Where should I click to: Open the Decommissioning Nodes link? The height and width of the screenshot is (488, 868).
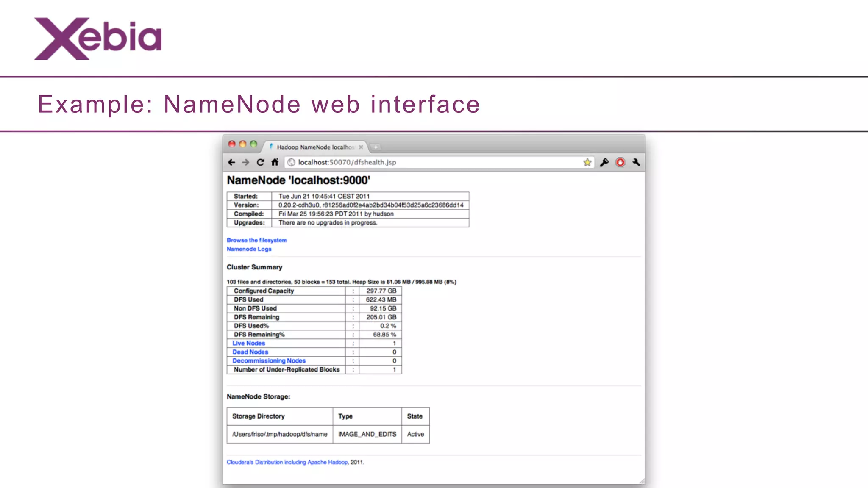tap(269, 361)
